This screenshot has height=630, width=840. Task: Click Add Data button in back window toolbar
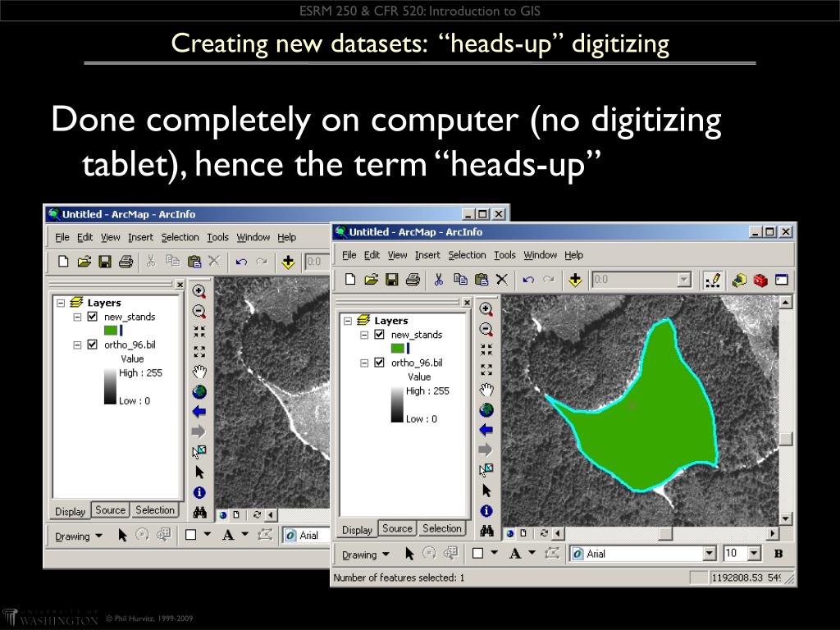click(288, 262)
